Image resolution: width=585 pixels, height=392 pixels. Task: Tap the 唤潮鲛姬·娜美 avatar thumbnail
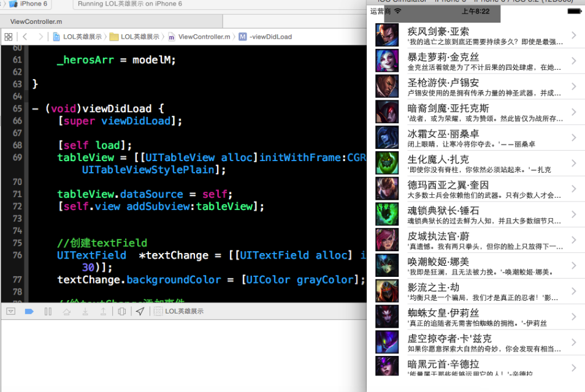click(x=387, y=265)
